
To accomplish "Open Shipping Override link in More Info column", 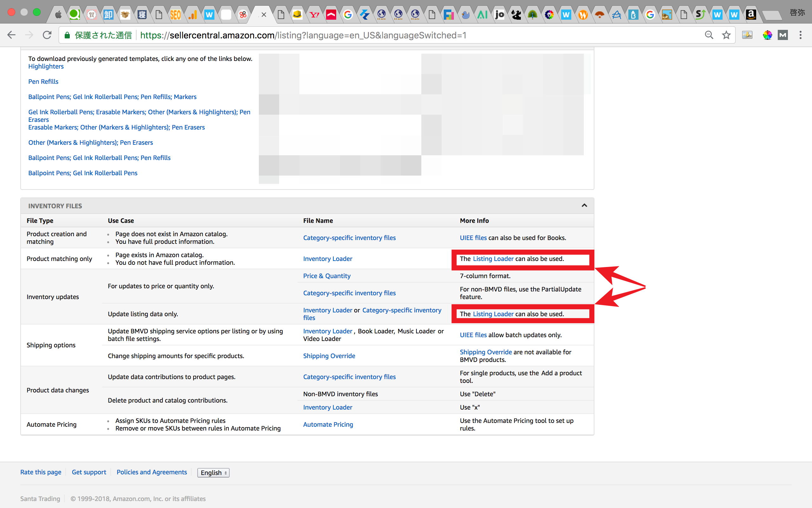I will [x=486, y=352].
